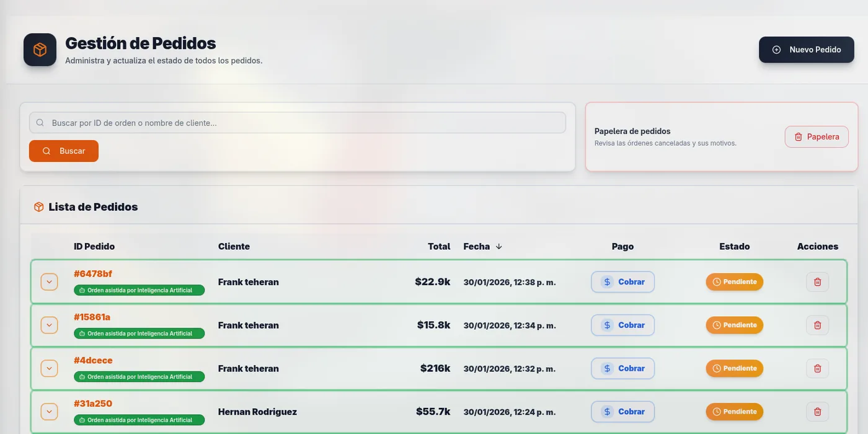Click the Cliente column header

tap(234, 247)
